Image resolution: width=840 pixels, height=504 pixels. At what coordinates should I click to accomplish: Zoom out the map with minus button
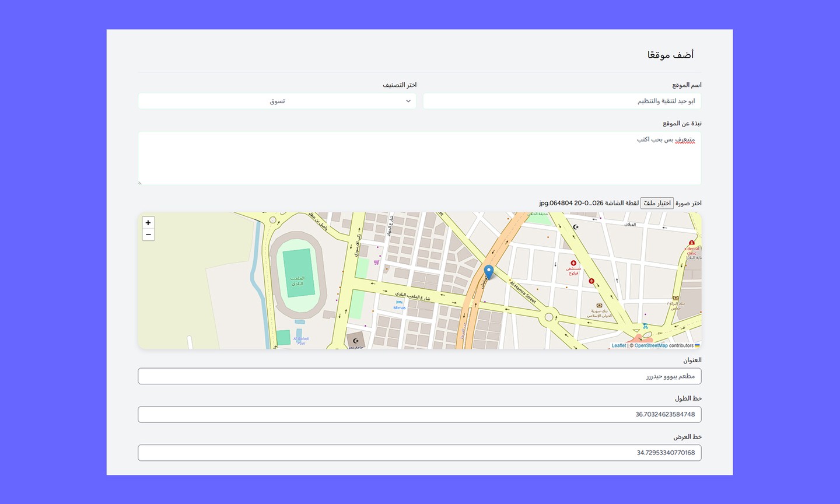tap(148, 235)
